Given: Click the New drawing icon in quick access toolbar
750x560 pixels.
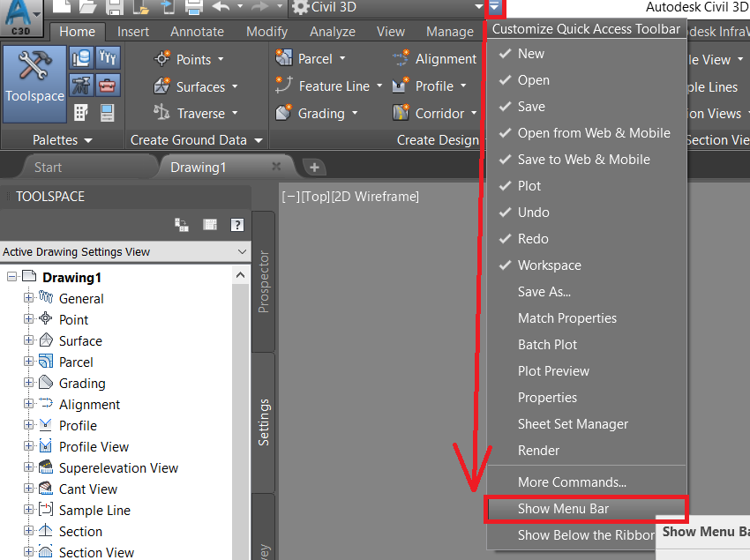Looking at the screenshot, I should tap(61, 7).
